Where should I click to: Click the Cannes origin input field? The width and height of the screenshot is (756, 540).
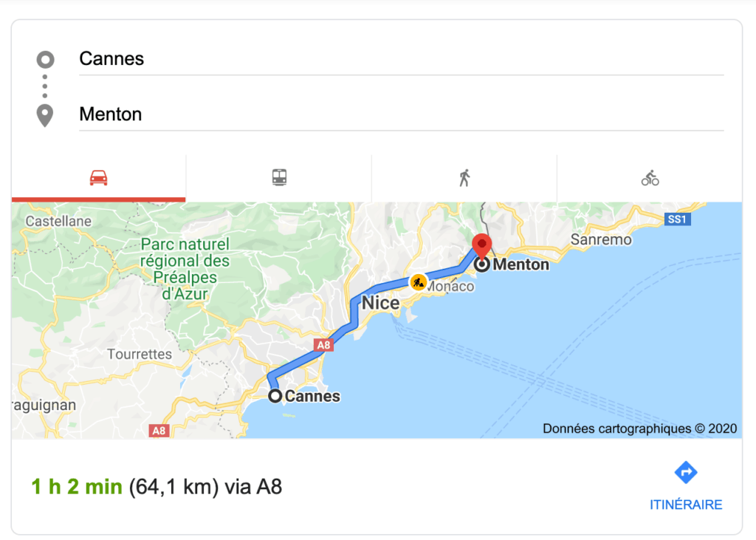click(295, 59)
